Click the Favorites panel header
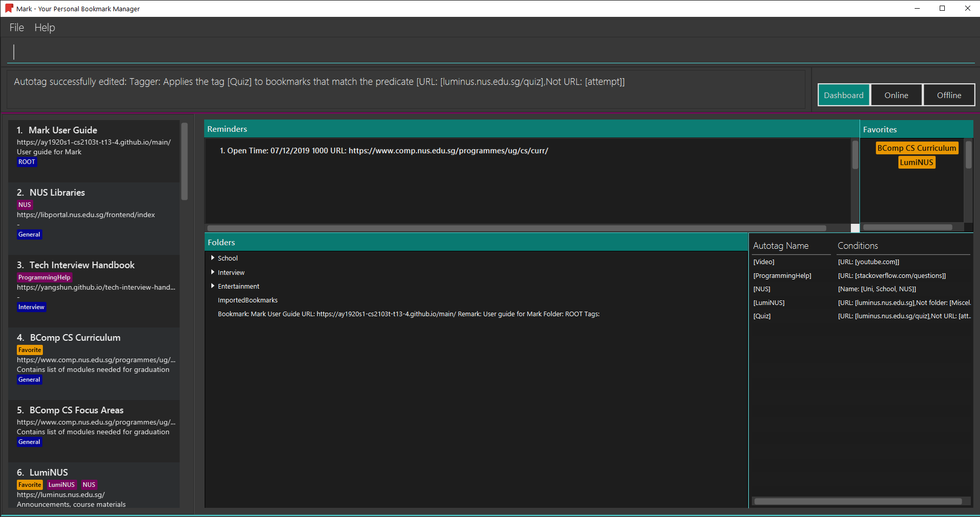980x517 pixels. click(x=917, y=129)
